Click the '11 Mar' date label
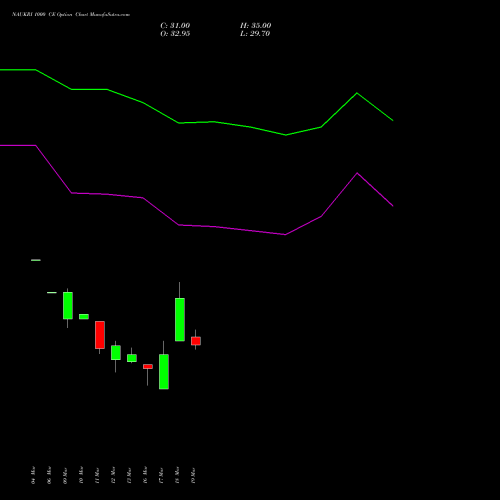This screenshot has width=500, height=500. pyautogui.click(x=97, y=475)
